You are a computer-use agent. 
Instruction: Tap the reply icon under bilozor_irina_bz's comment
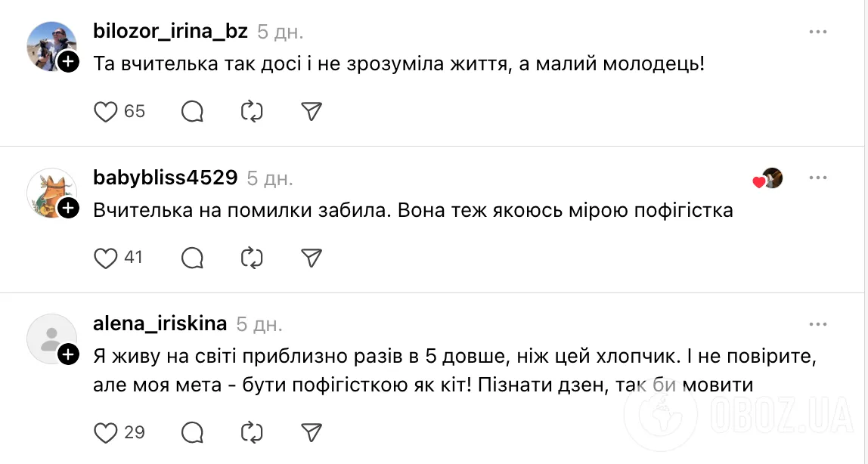coord(192,111)
